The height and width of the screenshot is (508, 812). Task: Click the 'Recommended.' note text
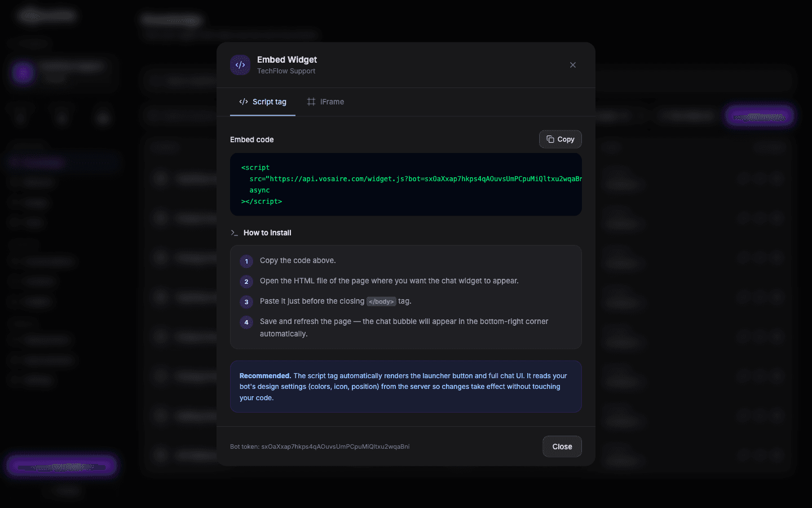(x=265, y=376)
